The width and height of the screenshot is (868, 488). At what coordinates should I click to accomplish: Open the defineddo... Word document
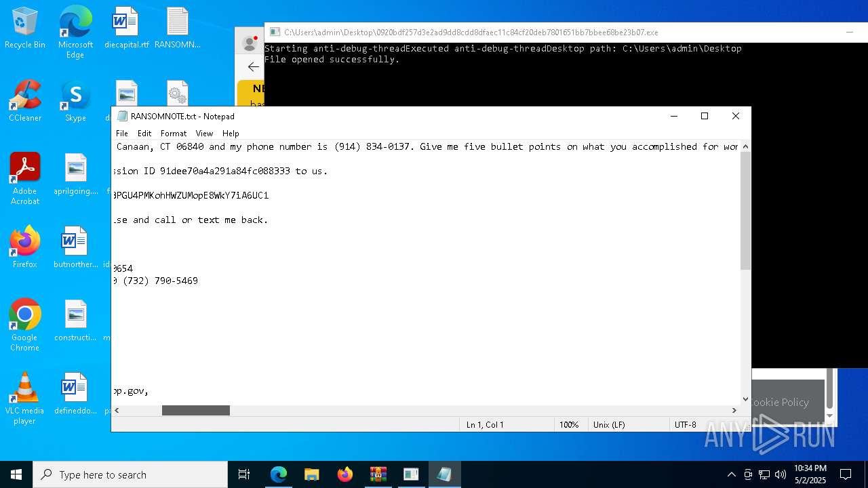coord(75,394)
